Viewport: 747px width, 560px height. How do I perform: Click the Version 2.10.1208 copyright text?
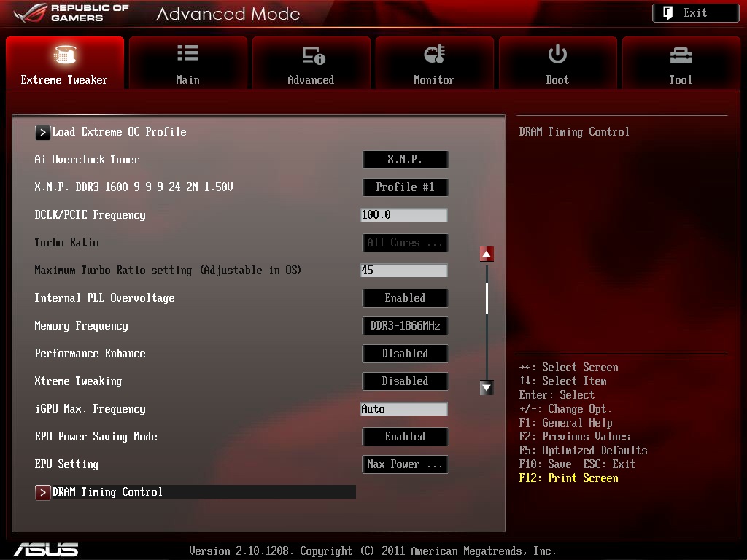coord(373,551)
